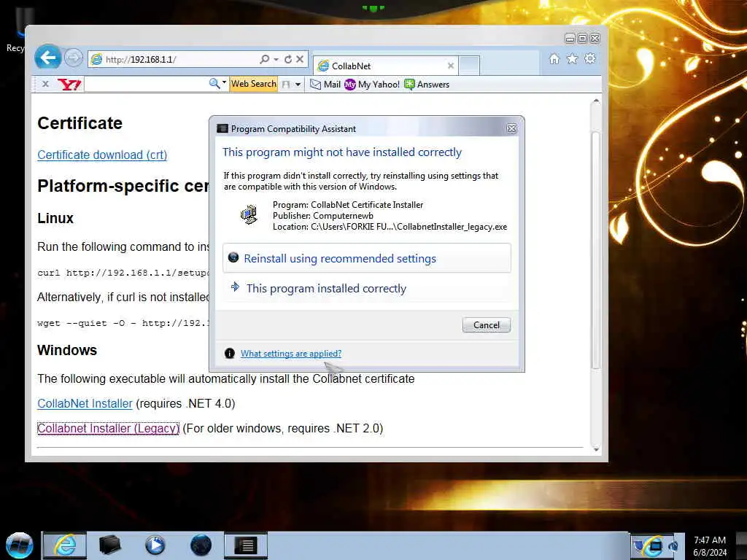Open the Windows Start orb

pos(20,545)
